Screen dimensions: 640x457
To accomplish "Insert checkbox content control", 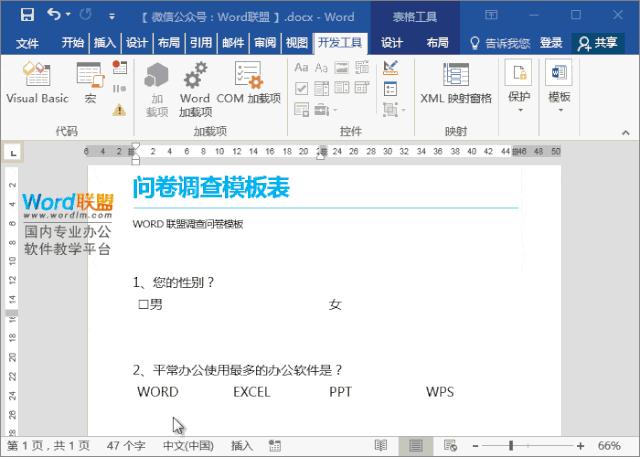I will coord(301,88).
